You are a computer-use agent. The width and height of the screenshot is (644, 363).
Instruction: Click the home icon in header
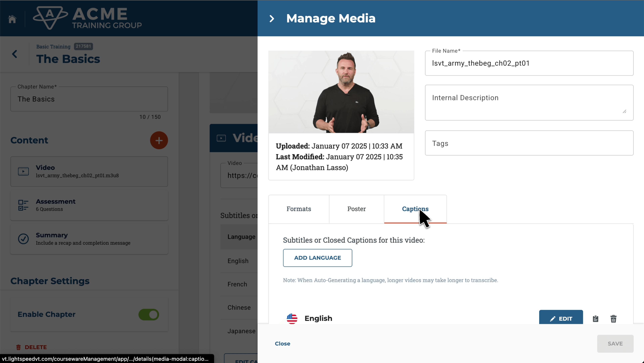point(12,19)
